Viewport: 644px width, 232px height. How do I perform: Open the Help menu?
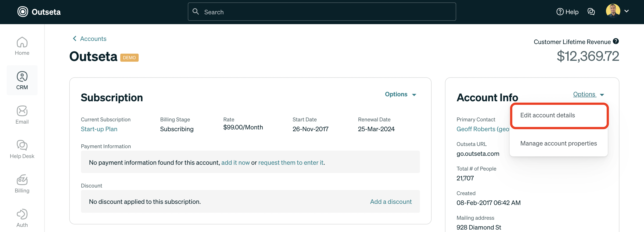(568, 12)
